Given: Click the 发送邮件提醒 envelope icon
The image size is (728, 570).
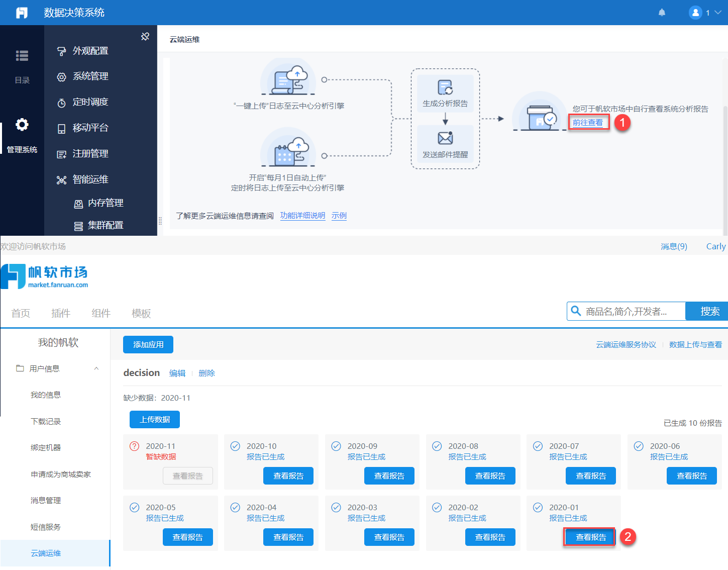Looking at the screenshot, I should pos(445,138).
